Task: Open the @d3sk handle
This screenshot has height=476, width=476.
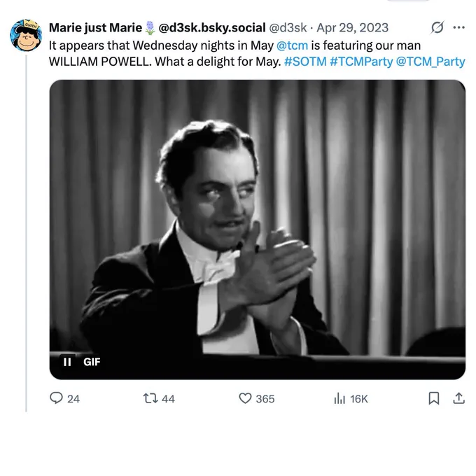Action: [x=288, y=27]
